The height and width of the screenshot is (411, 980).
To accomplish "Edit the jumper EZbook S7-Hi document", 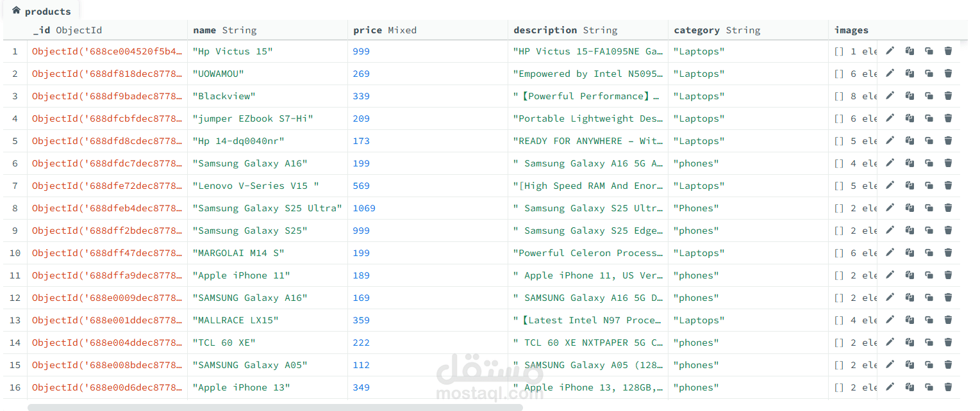I will pos(890,118).
